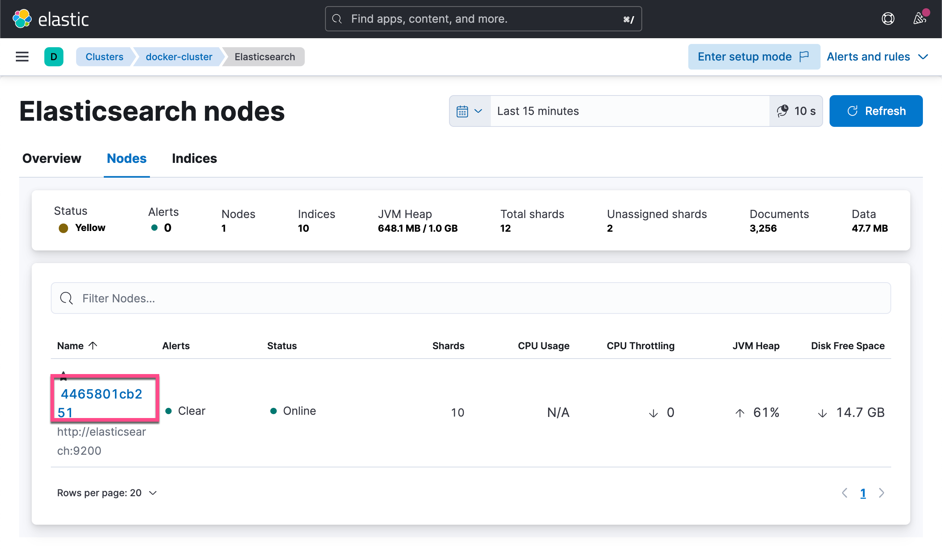The height and width of the screenshot is (560, 942).
Task: Click the Unassigned shards value 2
Action: [610, 228]
